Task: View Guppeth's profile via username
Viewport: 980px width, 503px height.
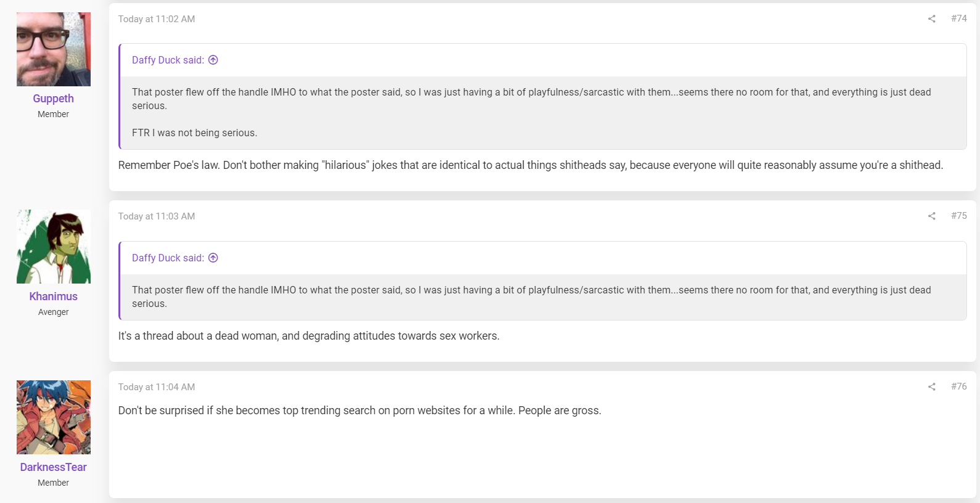Action: tap(54, 99)
